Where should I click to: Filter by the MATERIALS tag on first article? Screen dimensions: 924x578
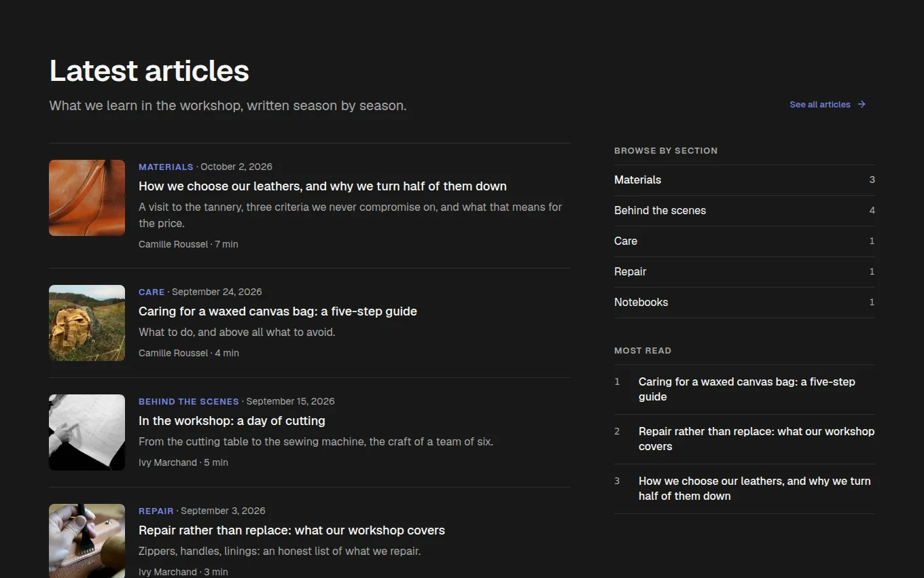166,167
